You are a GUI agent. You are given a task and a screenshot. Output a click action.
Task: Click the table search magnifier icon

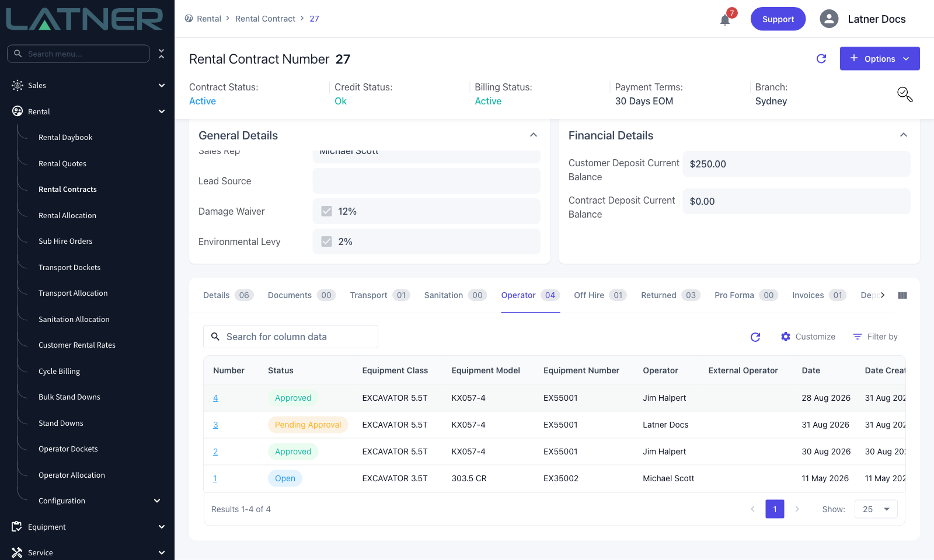click(215, 337)
